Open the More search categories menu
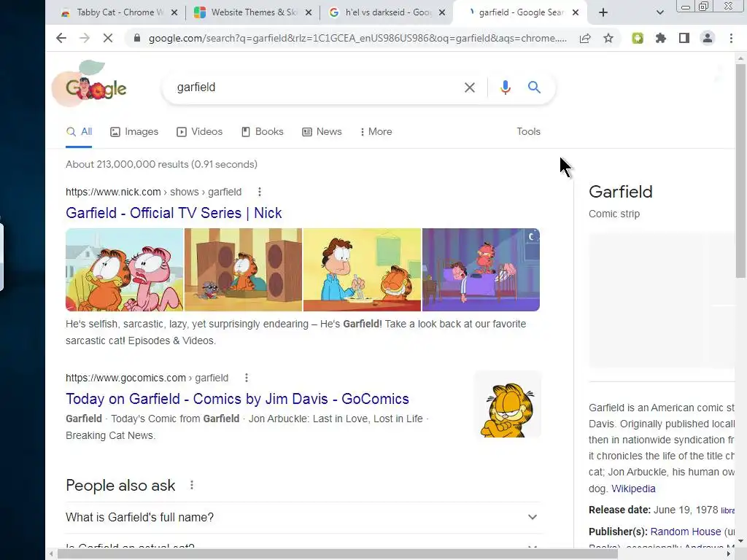747x560 pixels. point(376,132)
